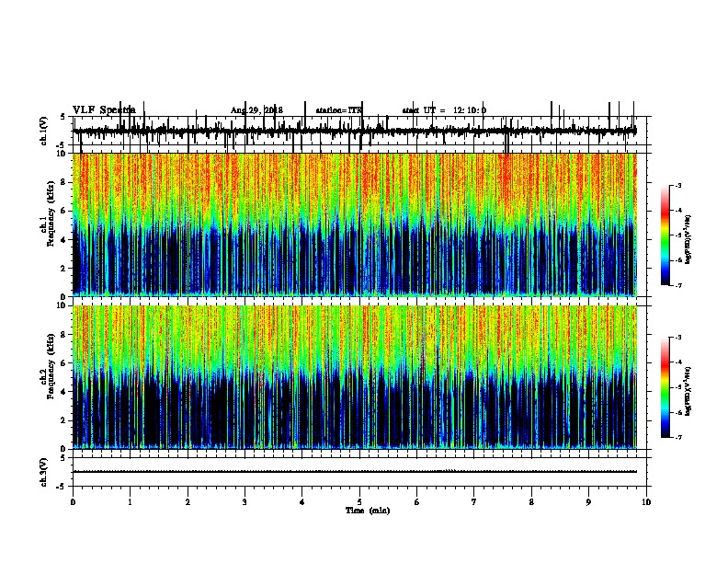Click inside the ch.1 spectrogram panel
Image resolution: width=728 pixels, height=563 pixels.
pos(354,224)
